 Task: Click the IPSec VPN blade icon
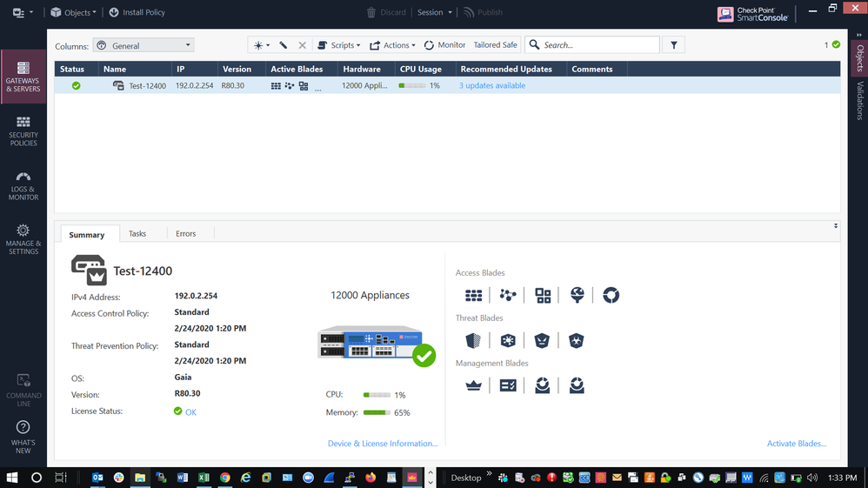(508, 295)
